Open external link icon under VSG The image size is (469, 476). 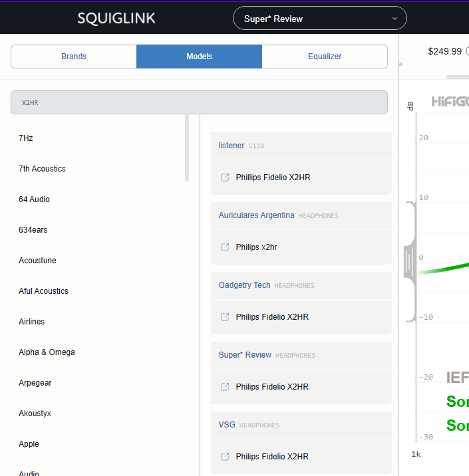(x=225, y=457)
